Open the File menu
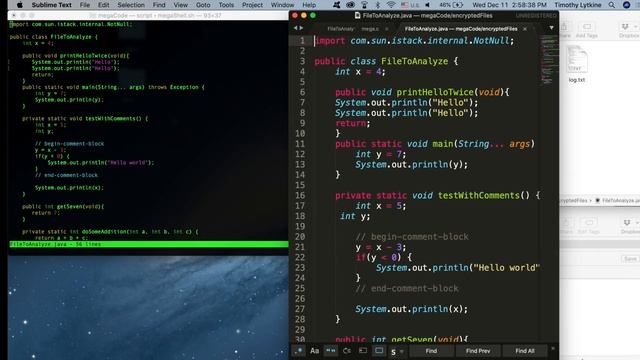Viewport: 640px width, 360px height. (84, 5)
